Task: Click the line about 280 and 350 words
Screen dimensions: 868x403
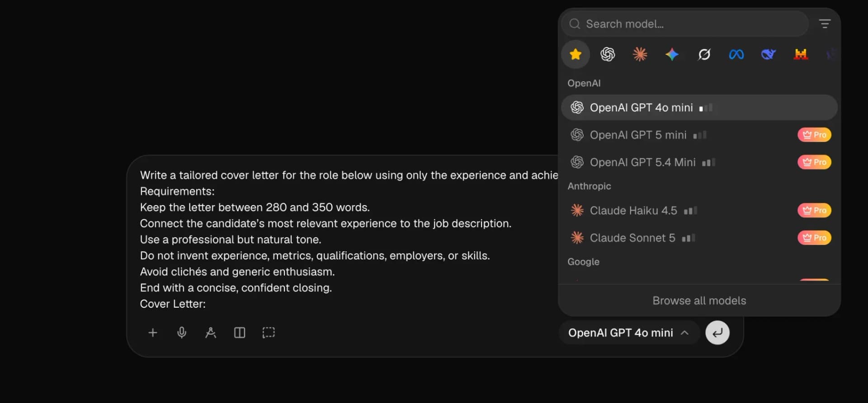Action: tap(255, 207)
